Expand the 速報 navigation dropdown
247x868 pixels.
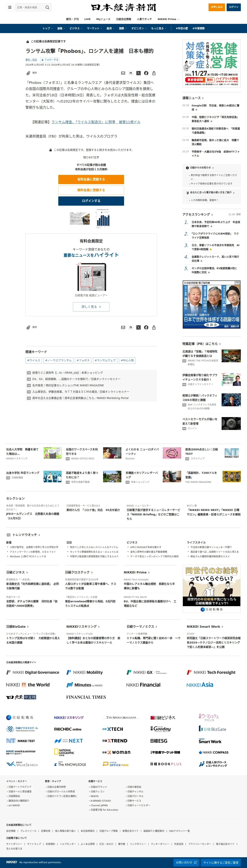pos(61,28)
